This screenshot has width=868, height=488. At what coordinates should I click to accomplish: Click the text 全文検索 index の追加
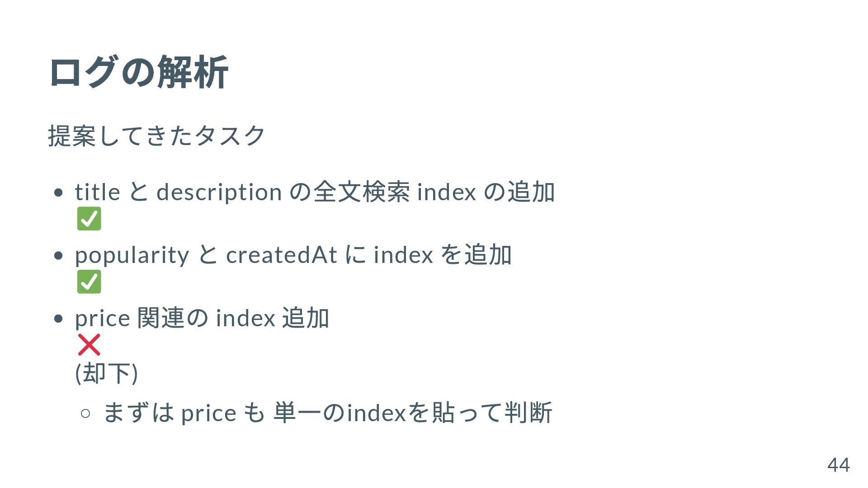pyautogui.click(x=434, y=192)
